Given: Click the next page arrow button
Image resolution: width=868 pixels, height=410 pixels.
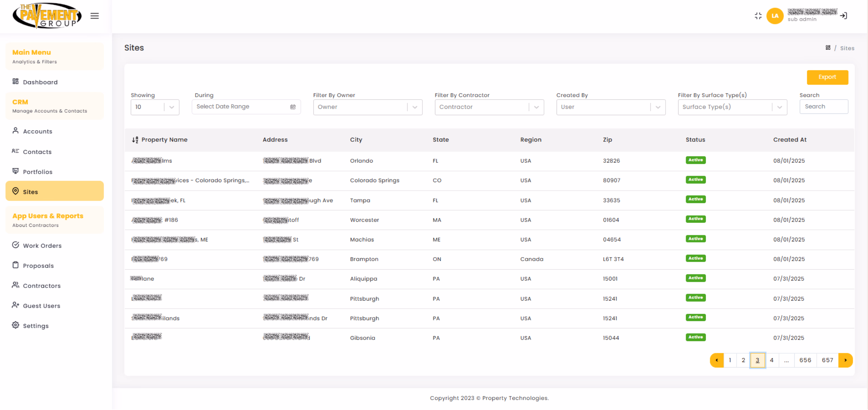Looking at the screenshot, I should pos(845,360).
